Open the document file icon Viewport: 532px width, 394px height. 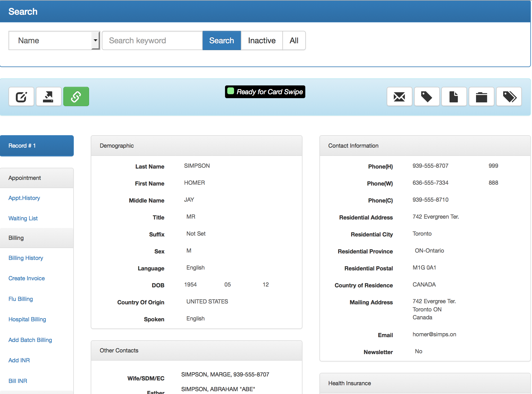(x=454, y=97)
